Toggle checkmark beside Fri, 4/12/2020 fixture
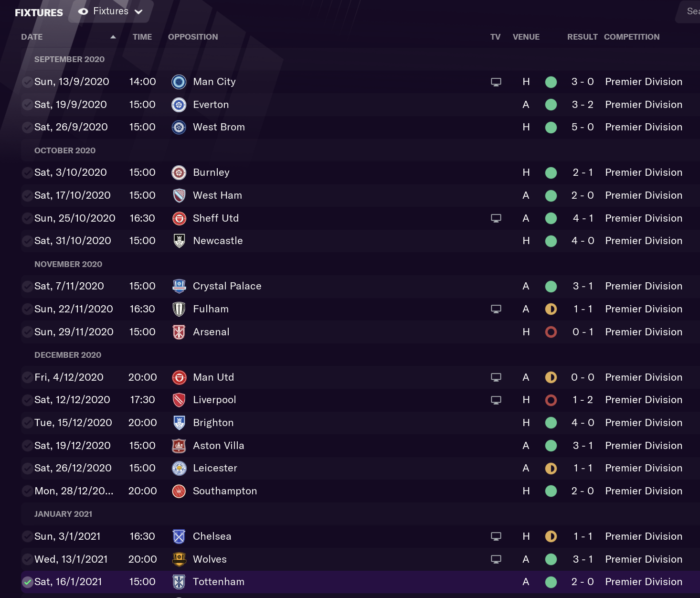This screenshot has width=700, height=598. pyautogui.click(x=28, y=377)
